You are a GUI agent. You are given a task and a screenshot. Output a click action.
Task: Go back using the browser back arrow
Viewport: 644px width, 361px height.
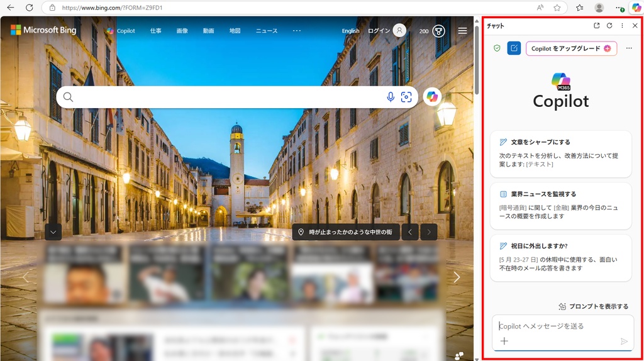pyautogui.click(x=11, y=8)
